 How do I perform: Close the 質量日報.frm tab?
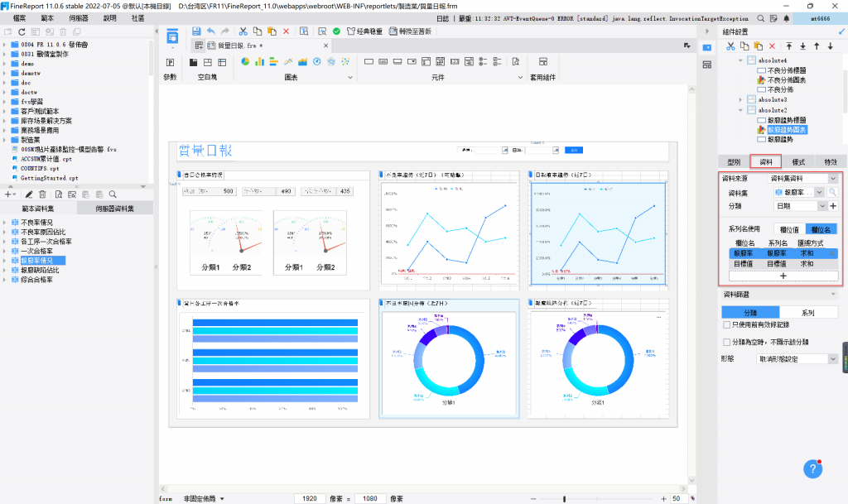point(325,46)
